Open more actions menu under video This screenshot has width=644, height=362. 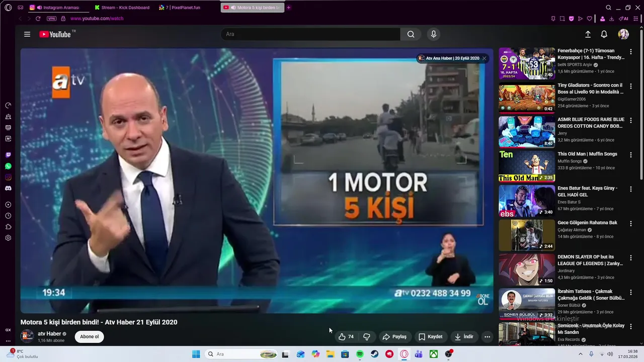(x=487, y=337)
